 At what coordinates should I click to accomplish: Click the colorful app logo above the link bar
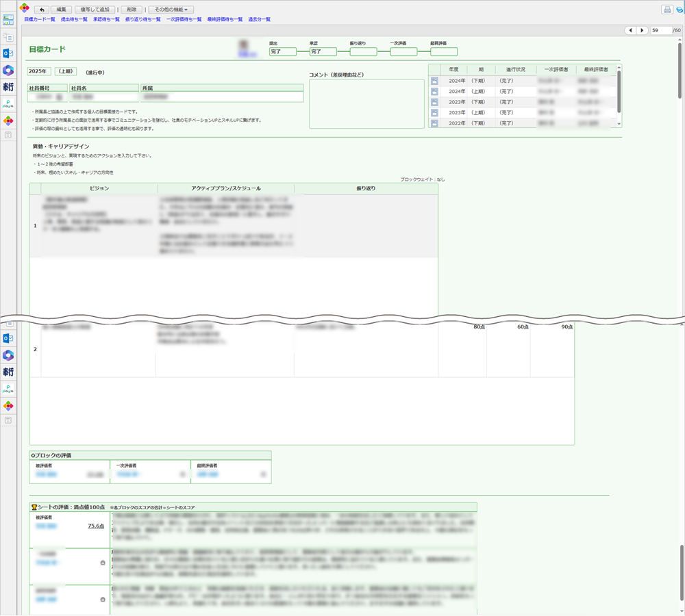coord(25,9)
